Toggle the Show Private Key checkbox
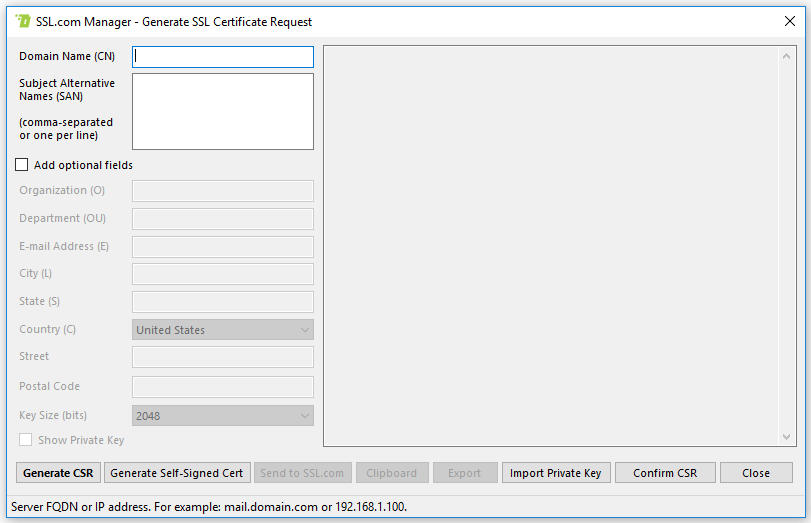Image resolution: width=811 pixels, height=523 pixels. (x=26, y=440)
